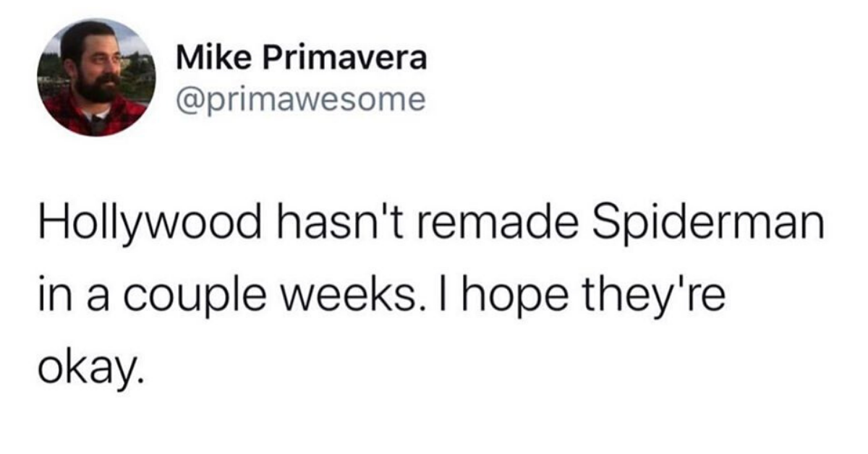
Task: Click the "@" symbol in the handle
Action: coord(188,100)
